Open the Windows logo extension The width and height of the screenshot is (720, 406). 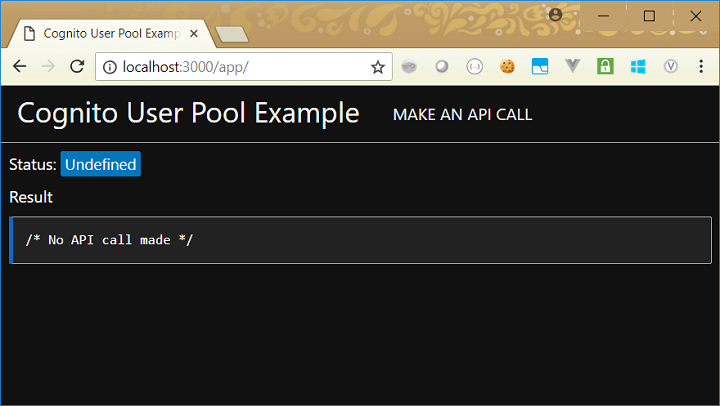637,67
